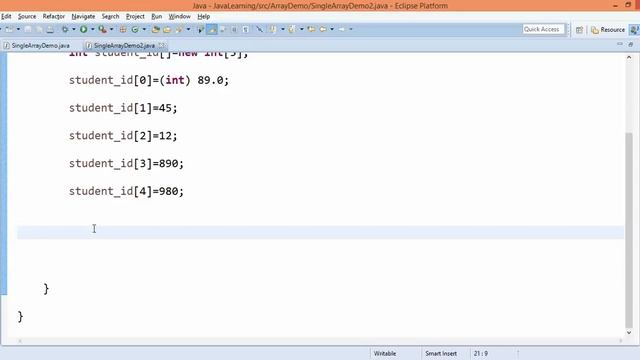The width and height of the screenshot is (640, 360).
Task: Click the Save All toolbar icon
Action: (x=39, y=29)
